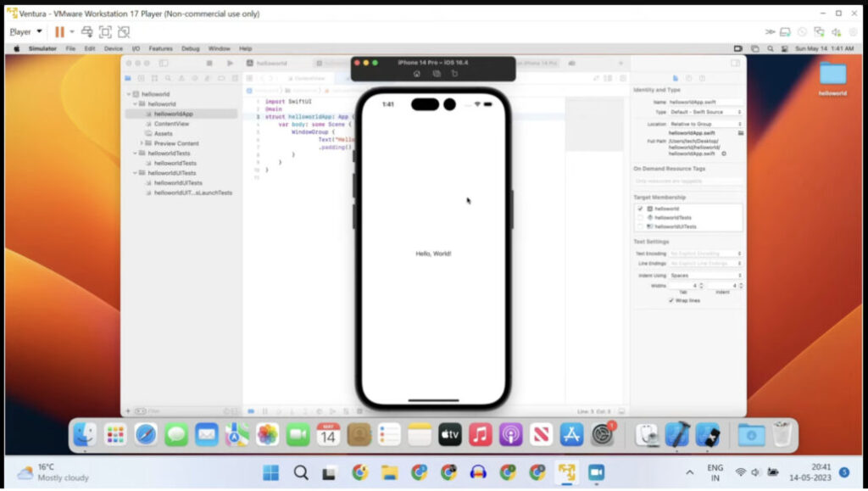
Task: Open the Text Encoding dropdown
Action: point(706,254)
